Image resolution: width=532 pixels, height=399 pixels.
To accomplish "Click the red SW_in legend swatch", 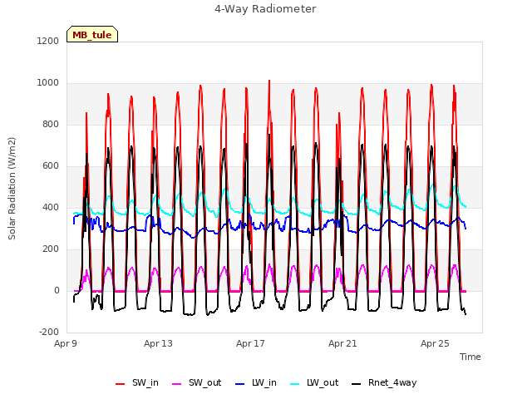I will click(x=120, y=384).
